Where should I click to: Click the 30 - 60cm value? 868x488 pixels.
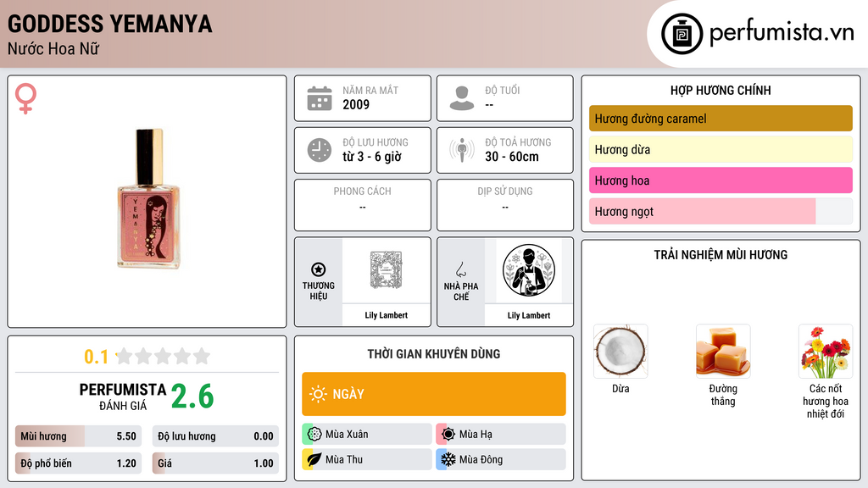[x=512, y=157]
